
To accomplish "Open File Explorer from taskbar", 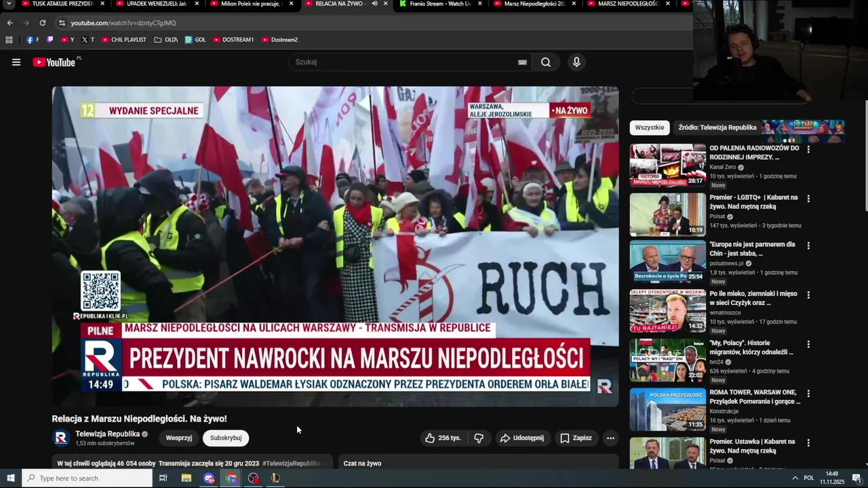I will [x=186, y=478].
